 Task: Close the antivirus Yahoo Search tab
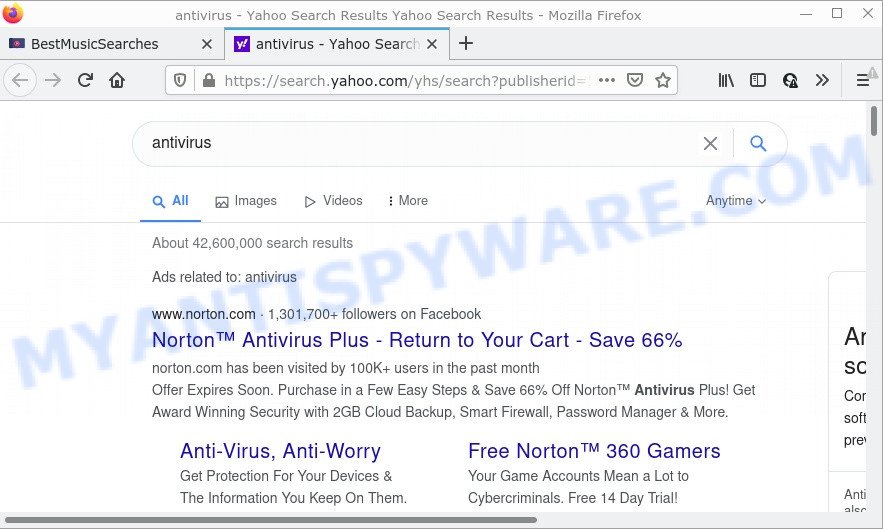pos(432,44)
